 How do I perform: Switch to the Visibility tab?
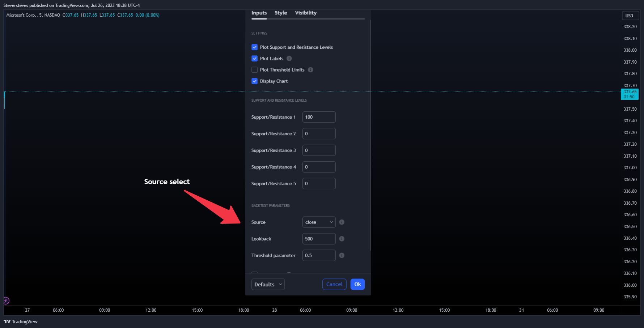point(306,13)
